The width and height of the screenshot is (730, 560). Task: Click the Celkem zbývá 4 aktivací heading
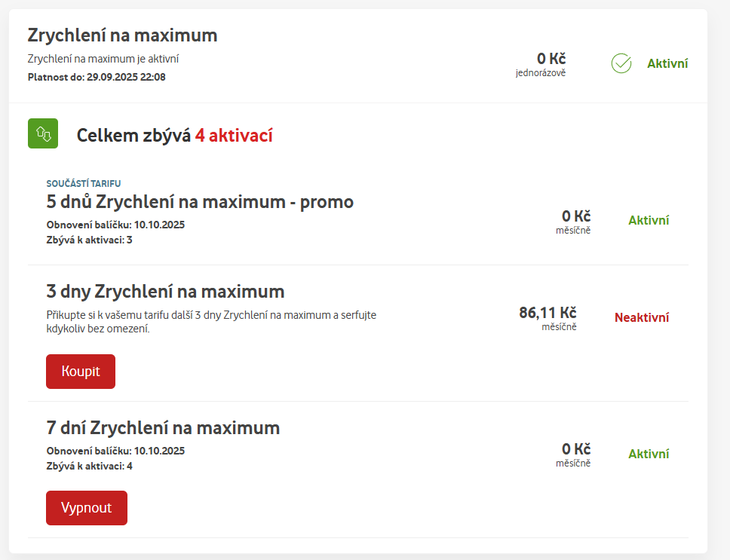coord(174,136)
